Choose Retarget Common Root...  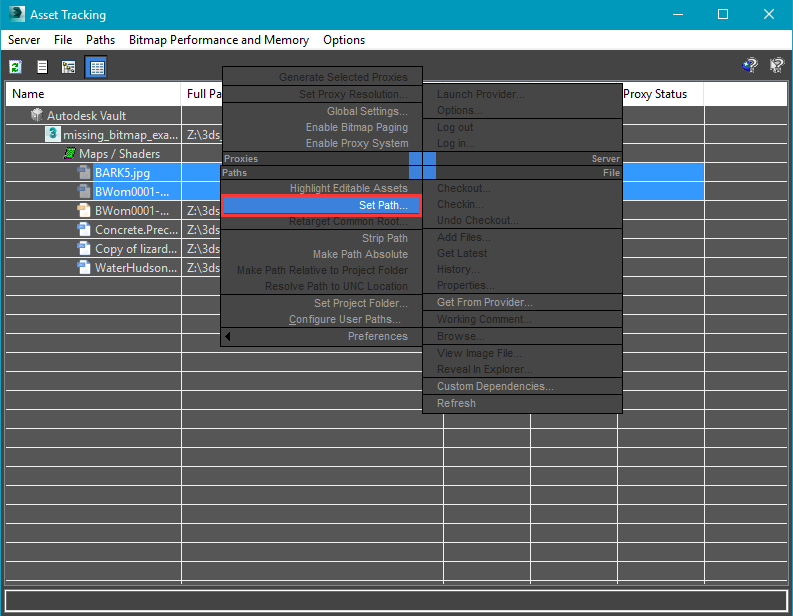[348, 222]
